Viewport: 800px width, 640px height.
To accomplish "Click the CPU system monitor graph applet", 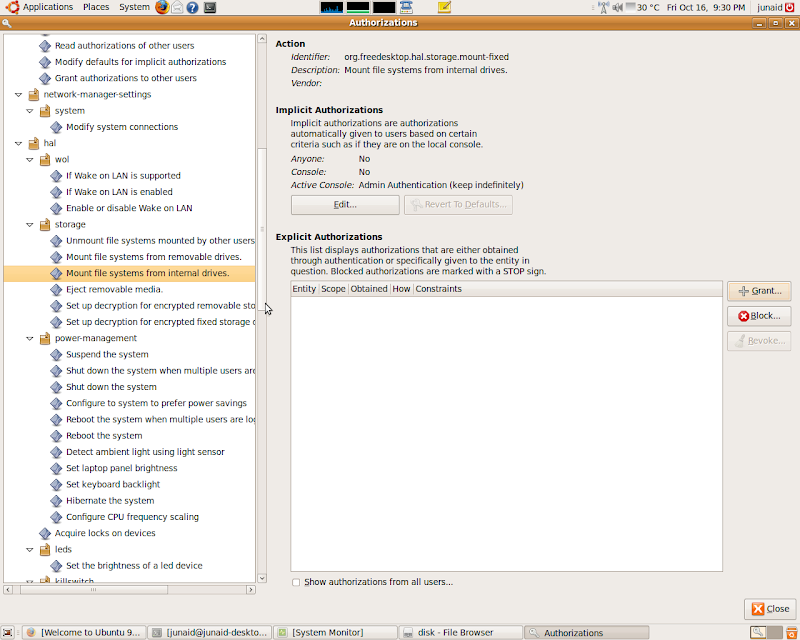I will pos(332,7).
